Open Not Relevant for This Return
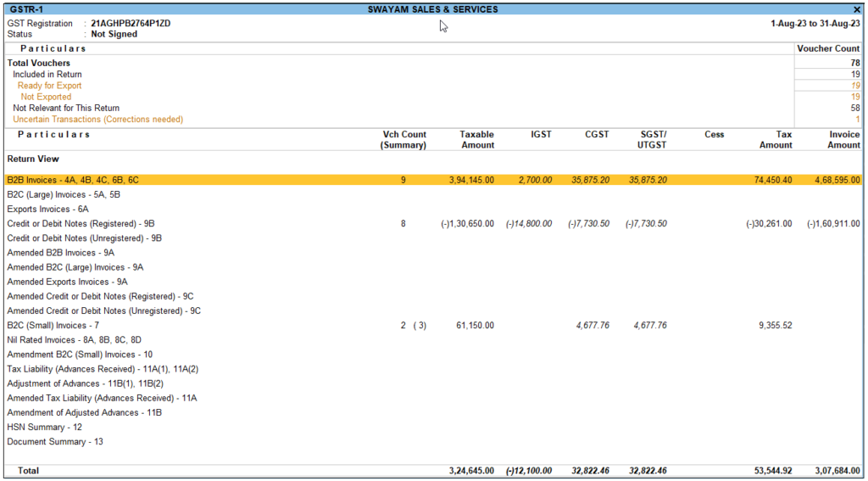868x481 pixels. (66, 108)
